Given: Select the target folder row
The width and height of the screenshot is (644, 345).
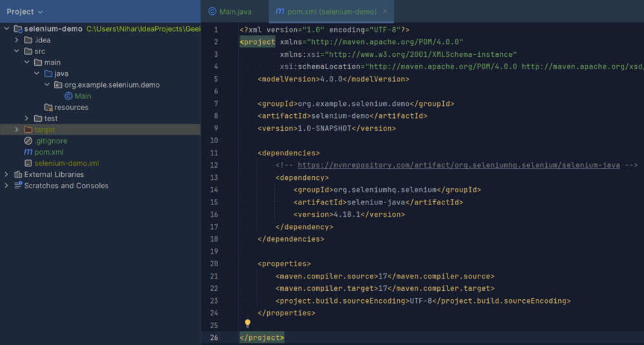Looking at the screenshot, I should pyautogui.click(x=100, y=130).
